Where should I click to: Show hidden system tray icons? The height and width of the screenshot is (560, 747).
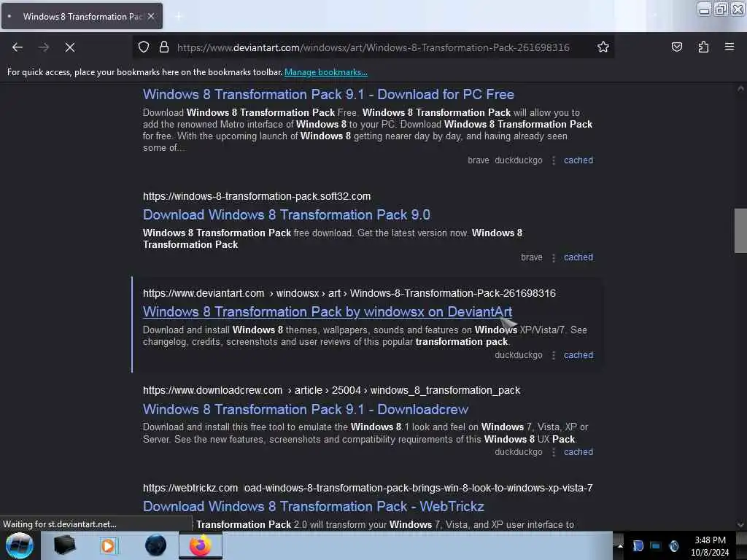click(x=620, y=546)
